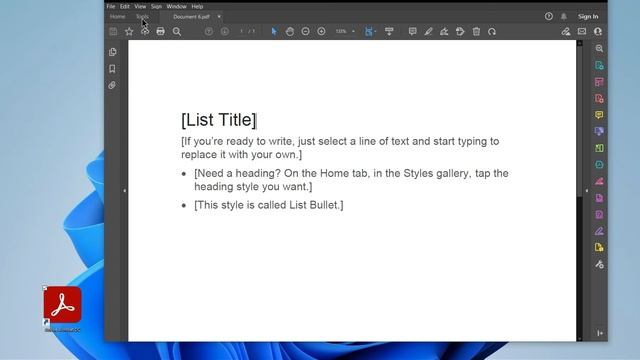Expand the left navigation pane arrow
This screenshot has height=360, width=640.
(124, 191)
